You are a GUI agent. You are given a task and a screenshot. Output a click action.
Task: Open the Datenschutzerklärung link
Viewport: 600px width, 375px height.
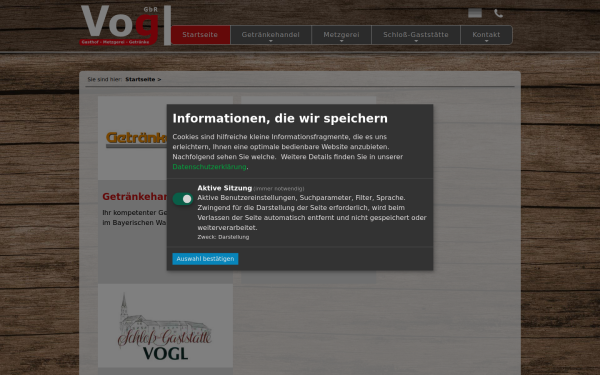(209, 167)
